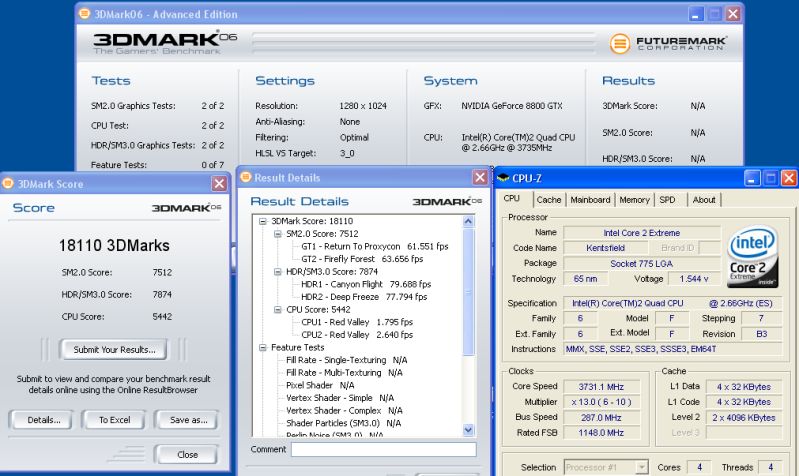Collapse the HDR/SM3.0 Score: 7874 node
The height and width of the screenshot is (476, 799).
pos(278,272)
